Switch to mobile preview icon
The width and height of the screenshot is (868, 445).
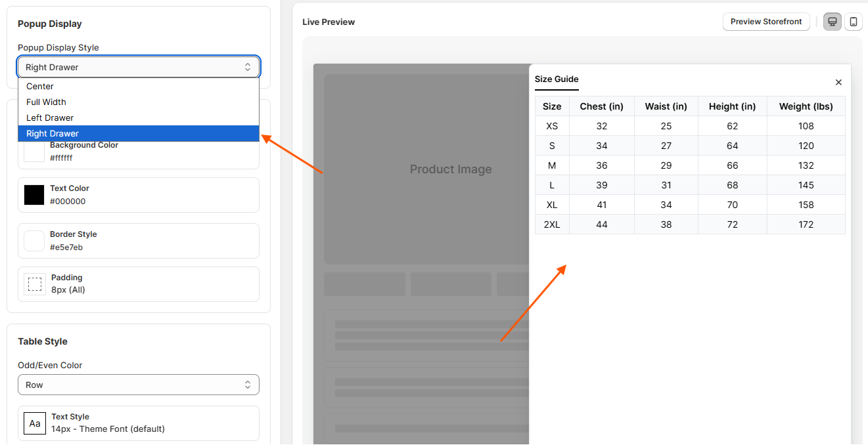[x=854, y=22]
